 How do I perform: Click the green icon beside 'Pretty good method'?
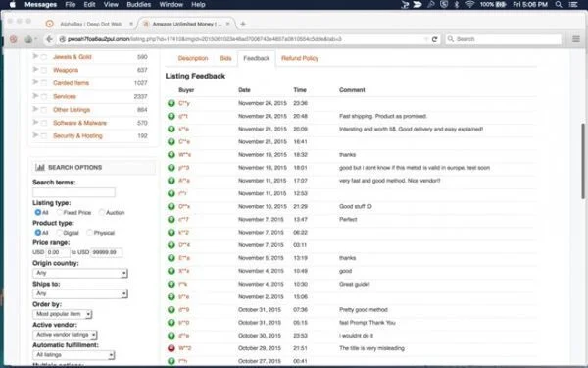tap(171, 310)
